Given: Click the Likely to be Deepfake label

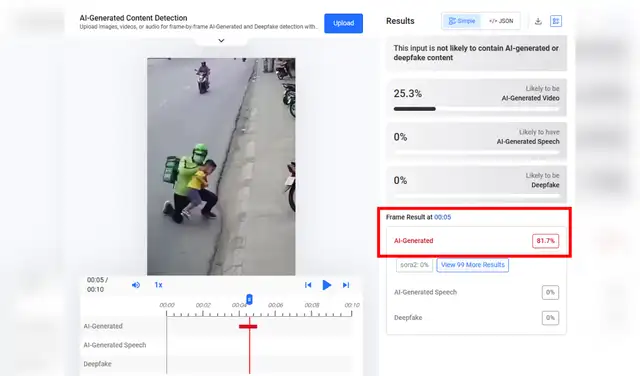Looking at the screenshot, I should click(542, 180).
